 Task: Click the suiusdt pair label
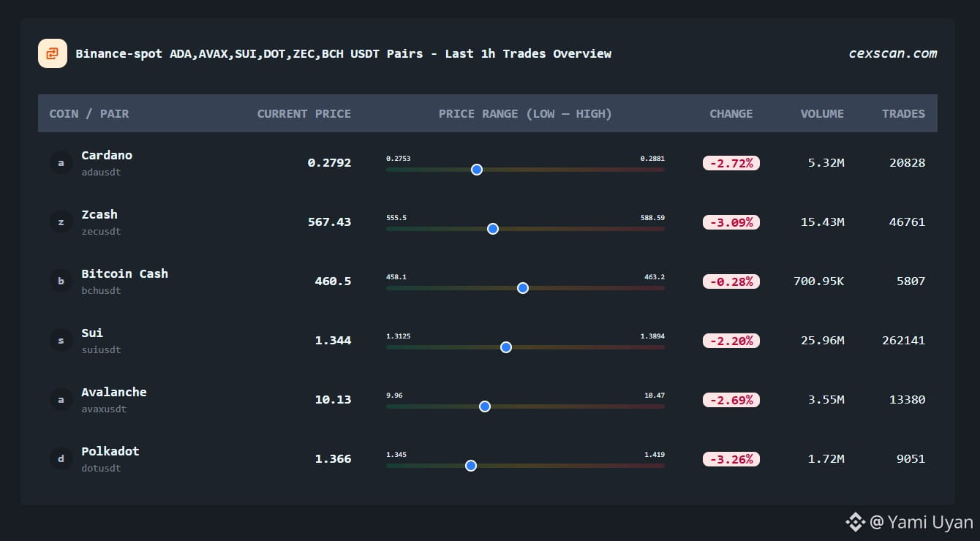(x=101, y=350)
